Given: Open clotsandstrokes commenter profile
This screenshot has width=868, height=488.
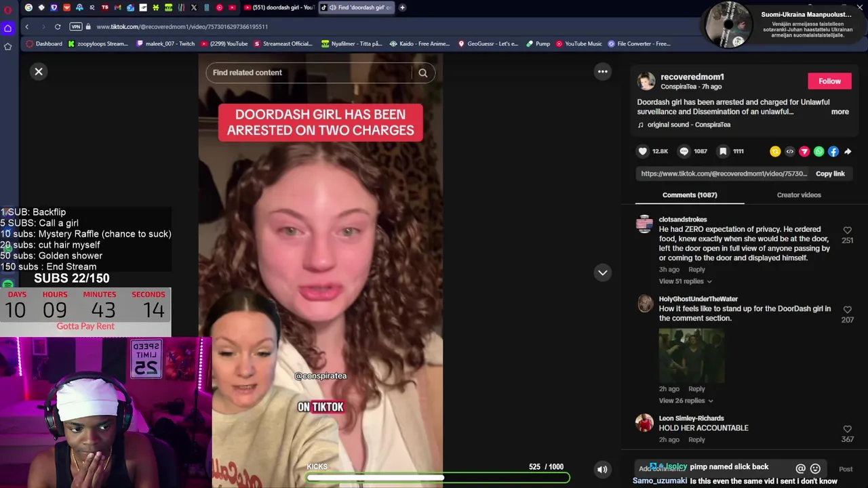Looking at the screenshot, I should pos(683,220).
